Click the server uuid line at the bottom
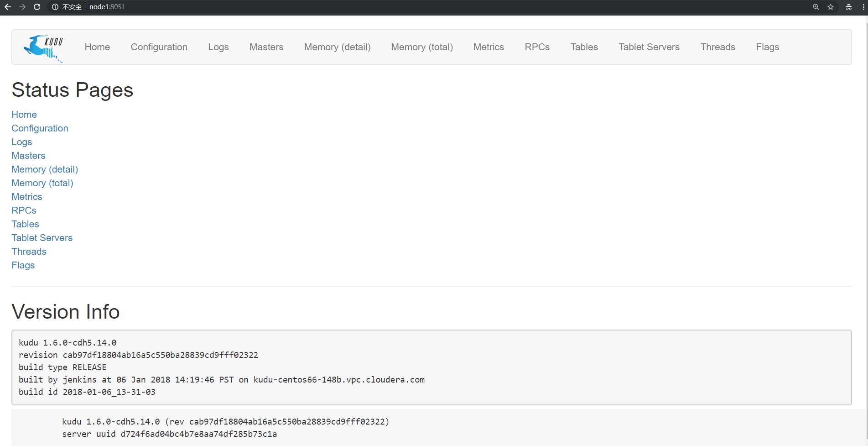 coord(170,434)
